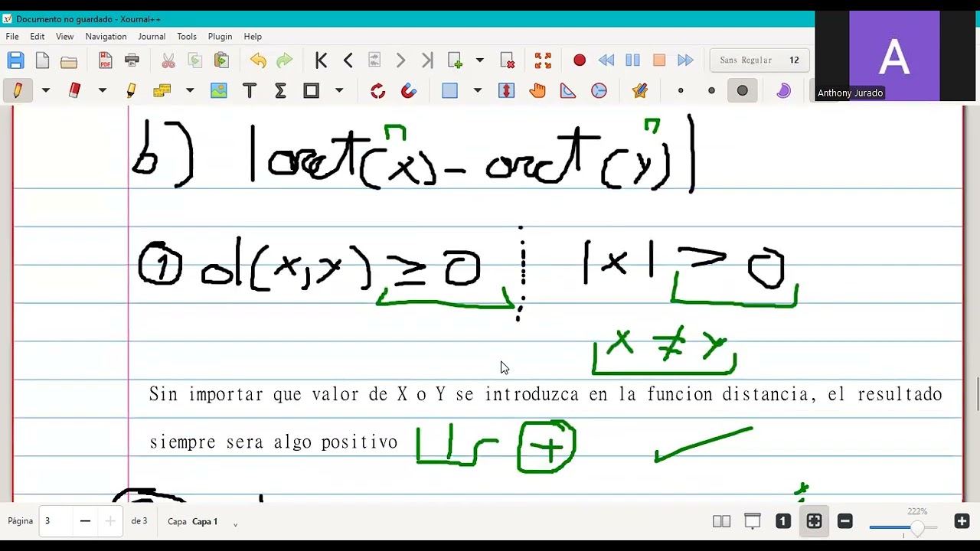Select the LaTeX sigma tool
The height and width of the screenshot is (551, 980).
click(280, 90)
